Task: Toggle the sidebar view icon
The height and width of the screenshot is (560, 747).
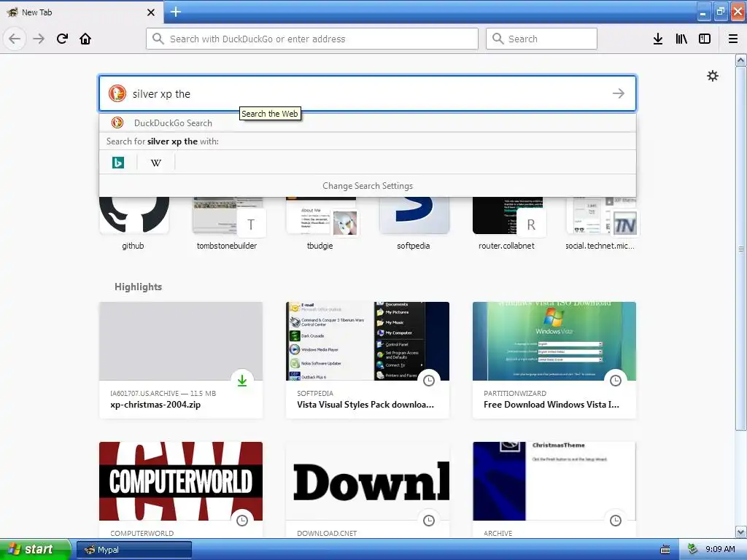Action: (705, 39)
